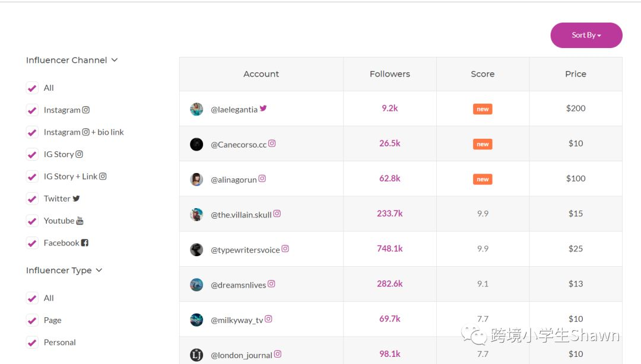Click the $100 price cell
The image size is (641, 364).
pos(576,178)
